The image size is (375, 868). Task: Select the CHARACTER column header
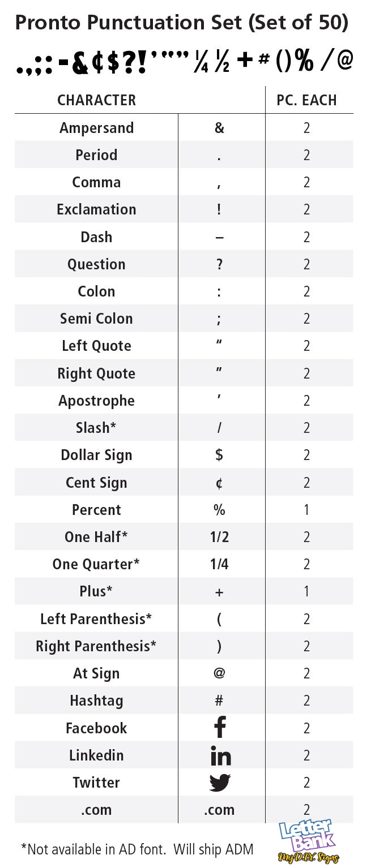pyautogui.click(x=96, y=100)
